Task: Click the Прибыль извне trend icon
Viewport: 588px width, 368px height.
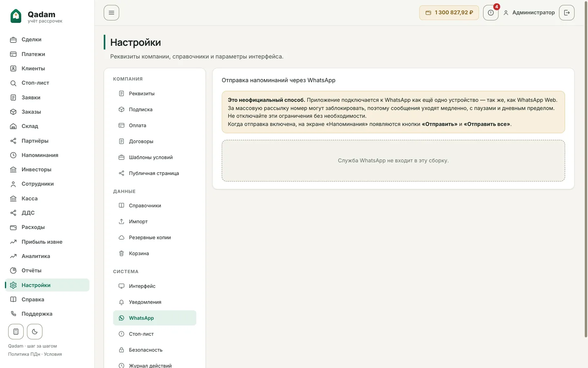Action: (x=13, y=242)
